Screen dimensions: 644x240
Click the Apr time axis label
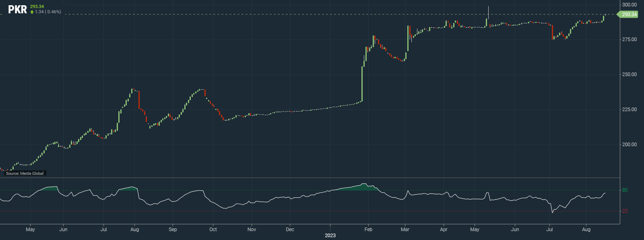click(x=444, y=230)
